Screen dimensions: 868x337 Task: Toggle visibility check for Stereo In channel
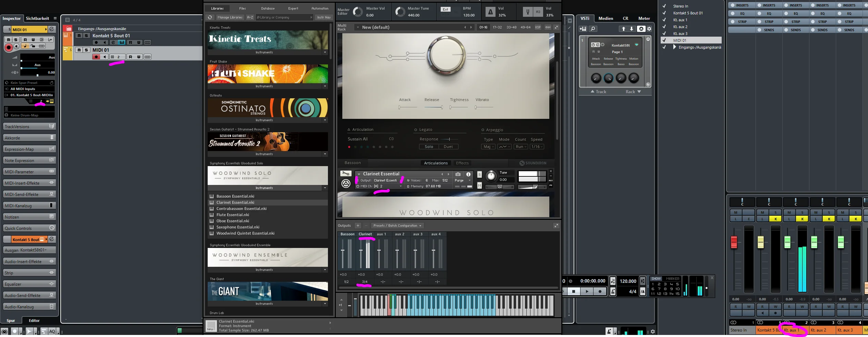point(664,6)
